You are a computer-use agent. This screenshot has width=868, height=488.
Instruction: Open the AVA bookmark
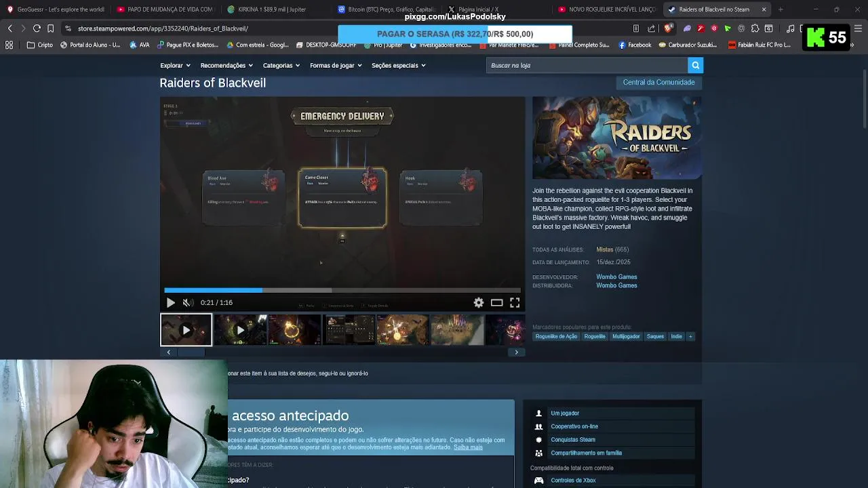coord(140,45)
